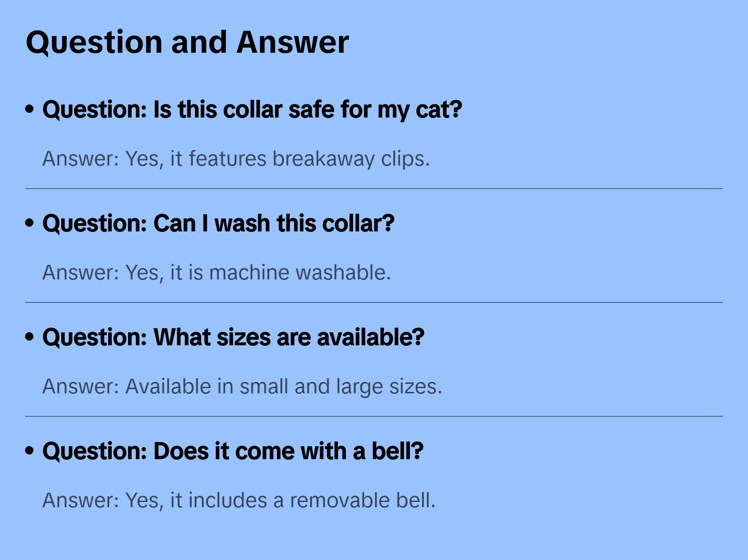
Task: Click the word "cat?" in the first question
Action: click(439, 110)
